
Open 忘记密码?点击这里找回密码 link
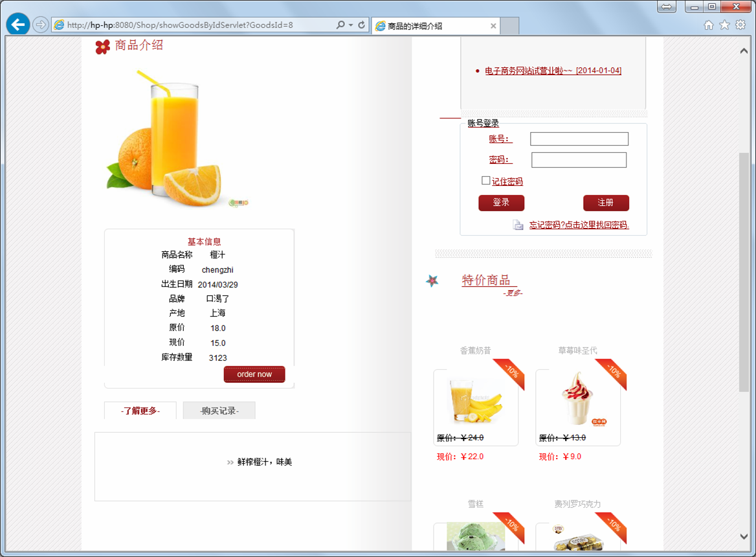pos(579,225)
